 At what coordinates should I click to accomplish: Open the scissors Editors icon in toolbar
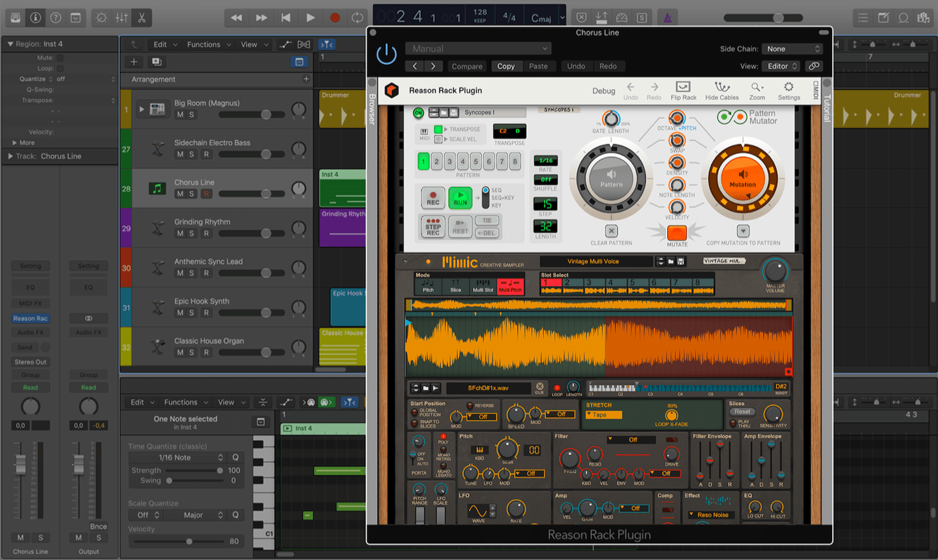tap(141, 18)
